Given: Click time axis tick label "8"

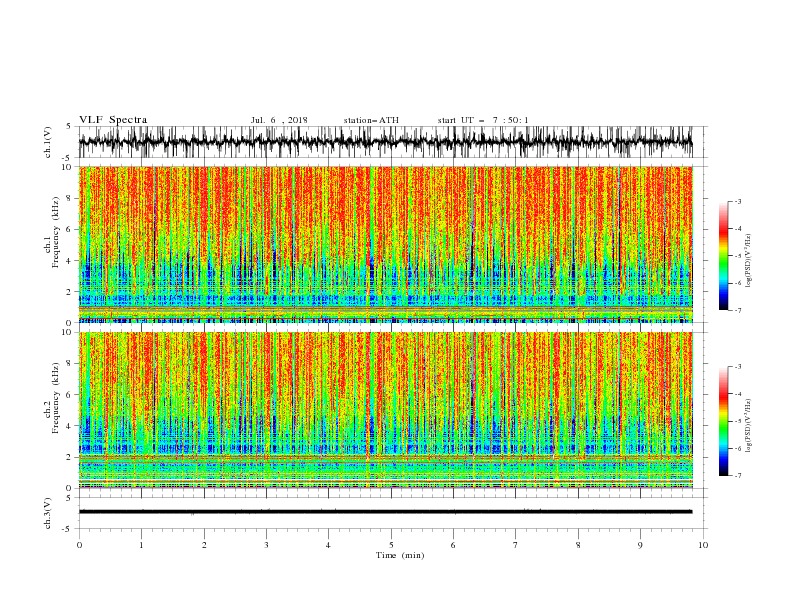Looking at the screenshot, I should [578, 545].
